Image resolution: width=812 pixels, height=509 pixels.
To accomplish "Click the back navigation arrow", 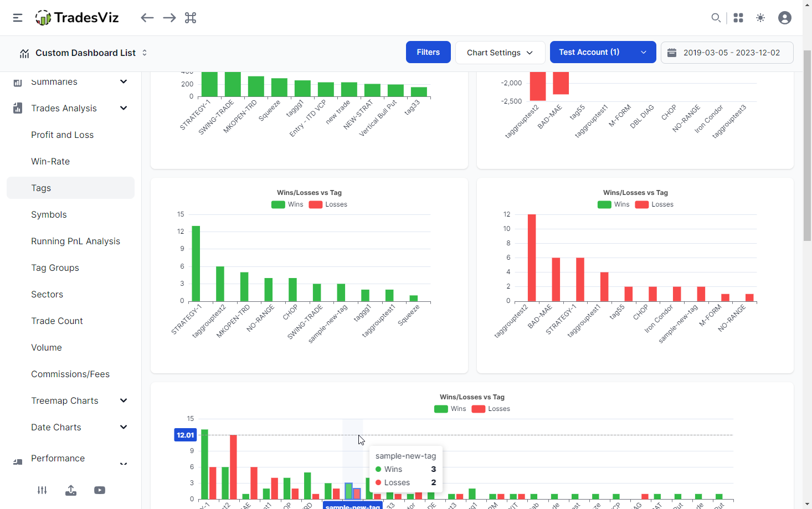I will click(147, 18).
